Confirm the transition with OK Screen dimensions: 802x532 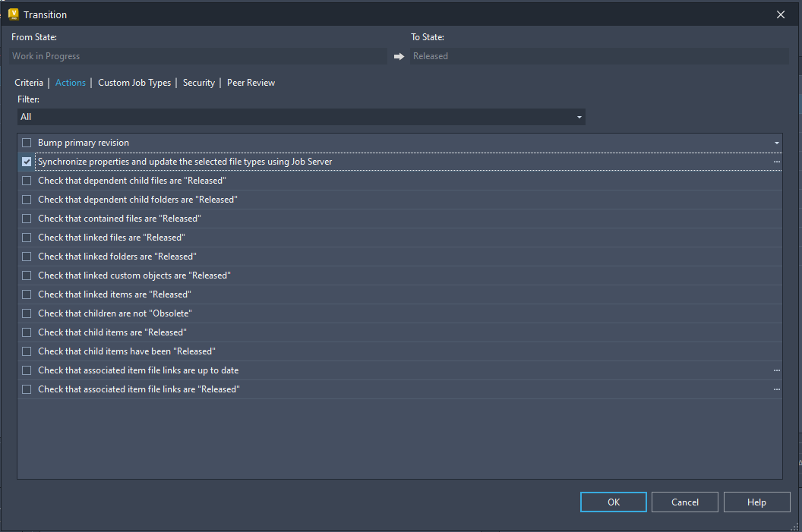click(613, 502)
